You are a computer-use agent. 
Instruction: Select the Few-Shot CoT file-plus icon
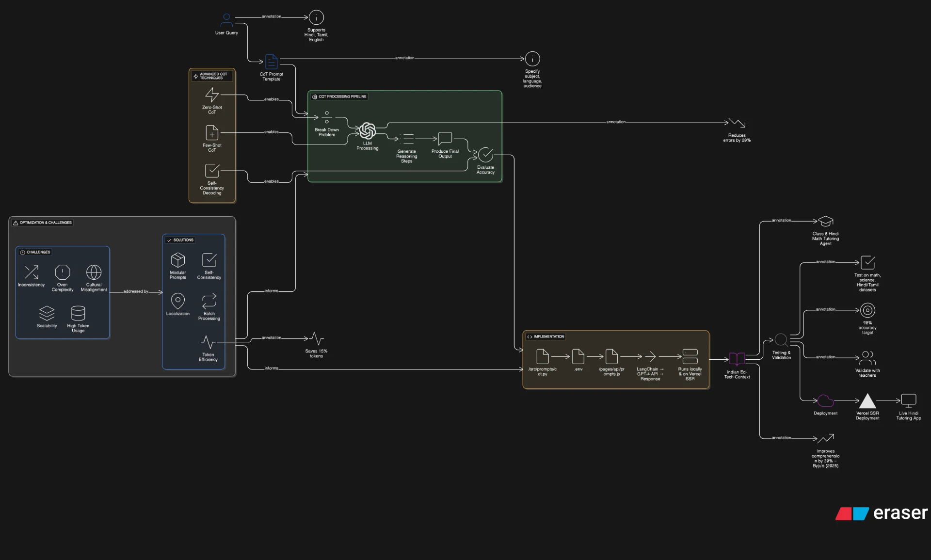(212, 132)
